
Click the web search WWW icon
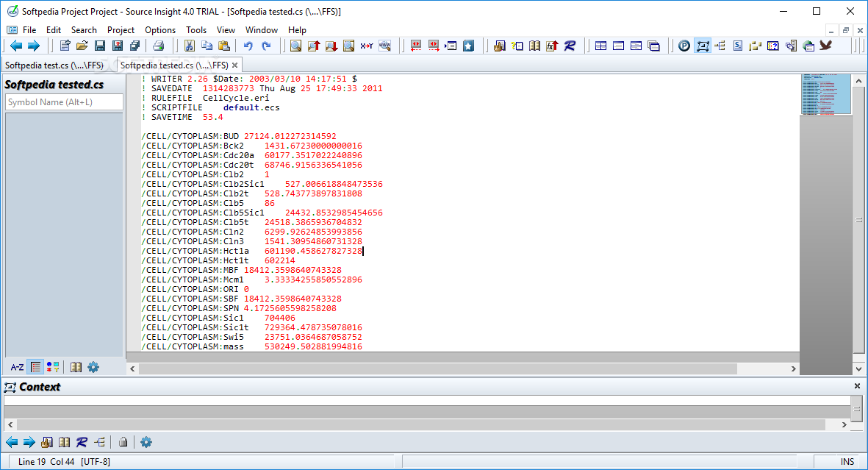point(384,46)
